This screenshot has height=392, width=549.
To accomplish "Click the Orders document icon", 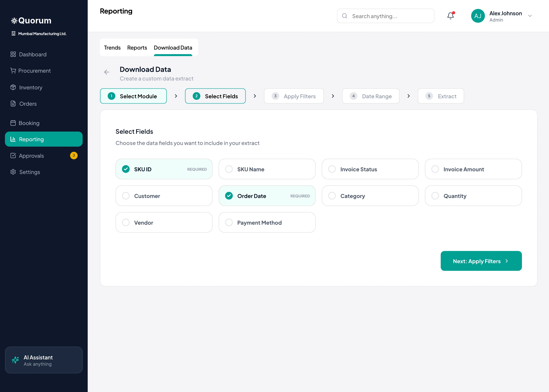I will click(13, 104).
